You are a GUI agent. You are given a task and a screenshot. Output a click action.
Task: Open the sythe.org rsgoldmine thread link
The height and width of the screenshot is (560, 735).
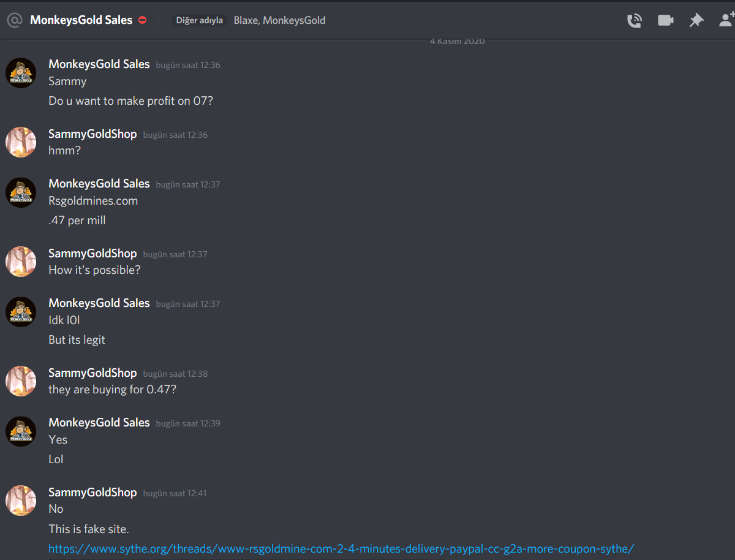click(341, 548)
